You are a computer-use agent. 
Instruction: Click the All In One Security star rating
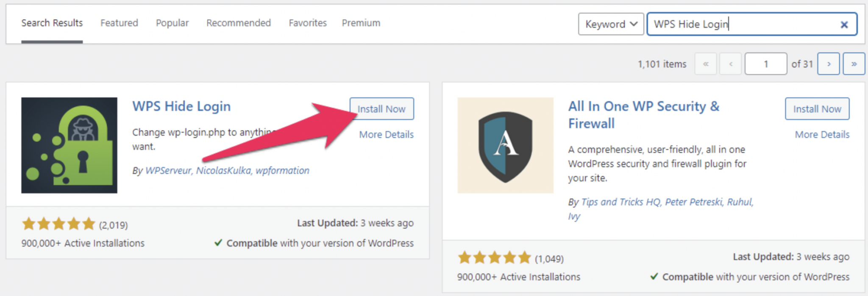point(494,257)
